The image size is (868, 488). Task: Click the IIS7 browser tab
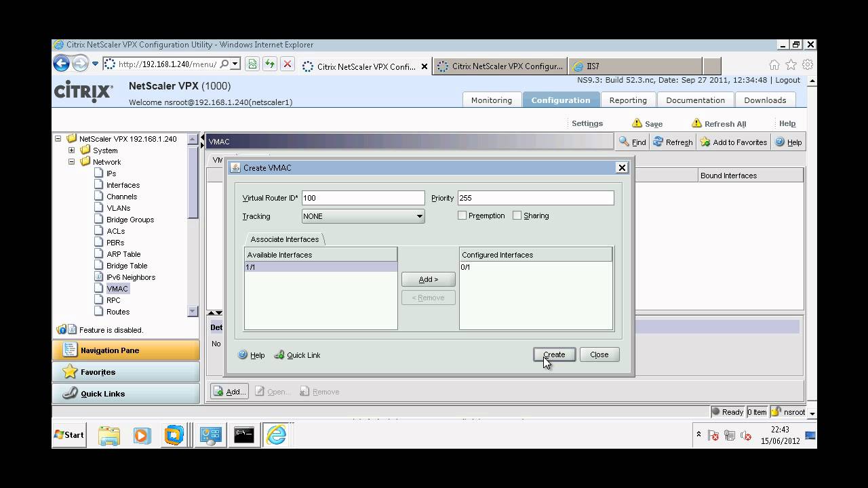click(634, 66)
